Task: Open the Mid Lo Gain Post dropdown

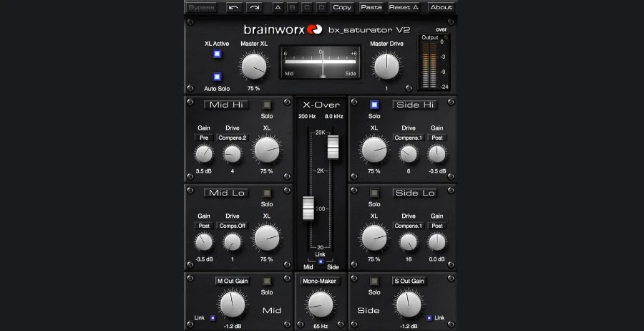Action: (204, 226)
